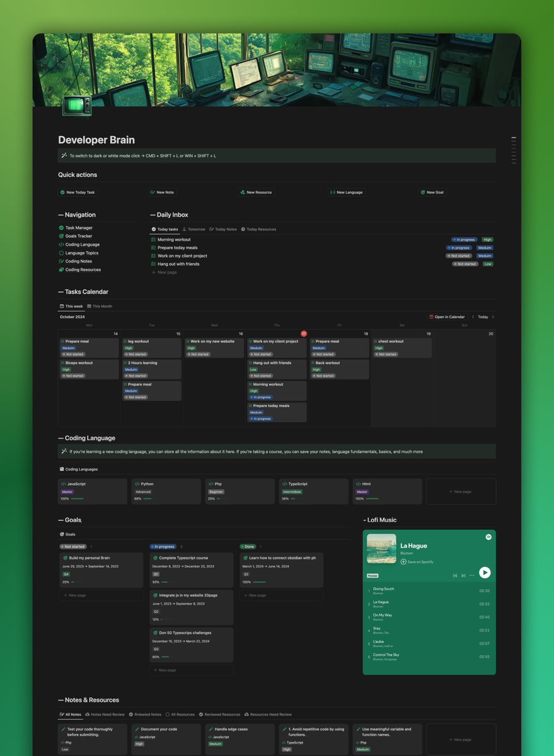Open the In progress status of Morning workout
Viewport: 554px width, 756px height.
(x=464, y=239)
